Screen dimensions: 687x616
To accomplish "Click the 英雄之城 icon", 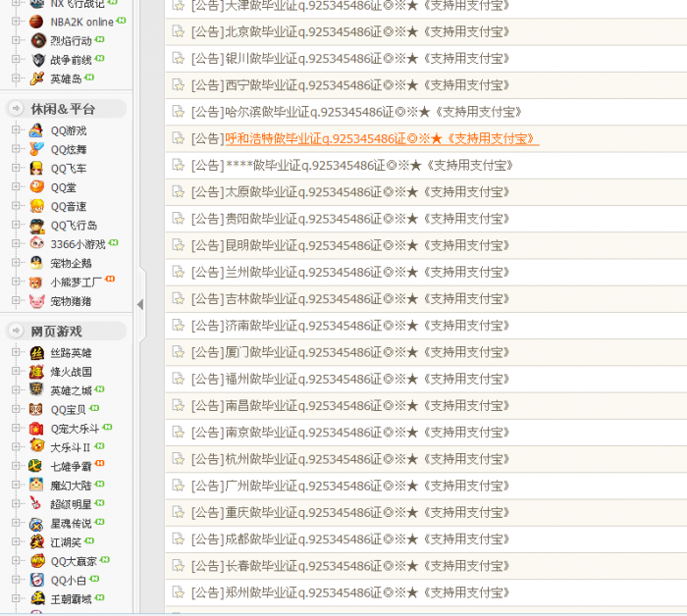I will (x=36, y=390).
